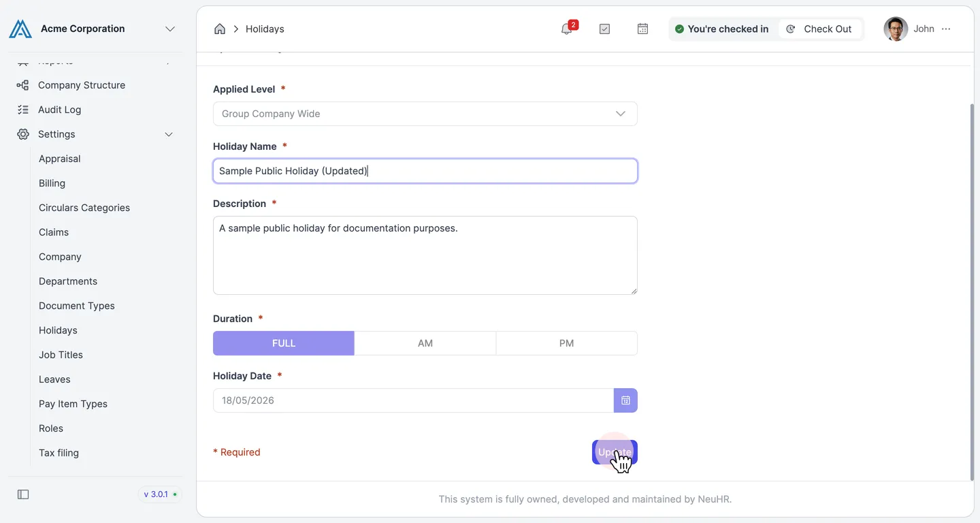Click the v 3.0.1 version badge
The height and width of the screenshot is (523, 980).
tap(160, 494)
